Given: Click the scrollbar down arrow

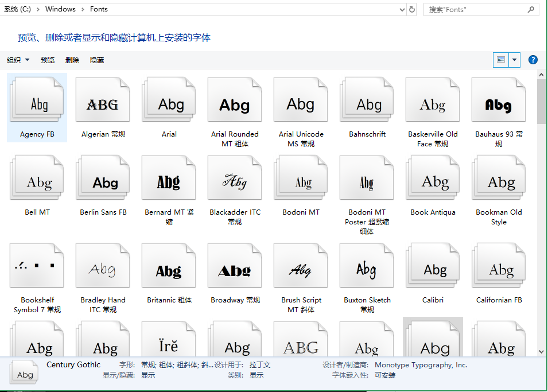Looking at the screenshot, I should [541, 352].
